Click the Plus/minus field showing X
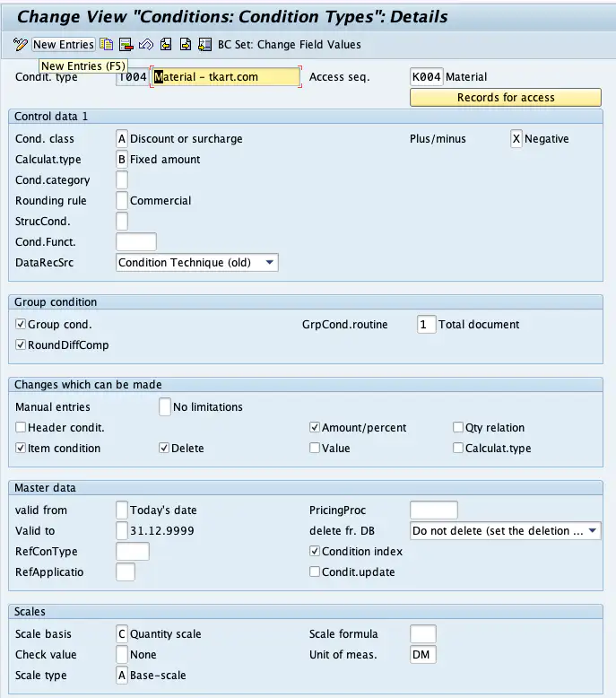Image resolution: width=616 pixels, height=698 pixels. coord(516,139)
